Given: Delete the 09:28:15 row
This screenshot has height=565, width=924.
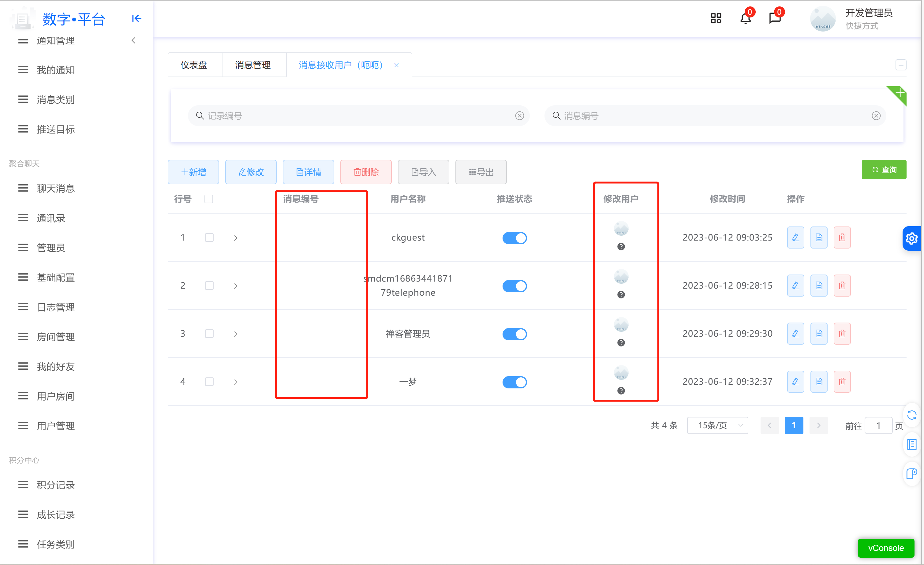Looking at the screenshot, I should point(842,285).
